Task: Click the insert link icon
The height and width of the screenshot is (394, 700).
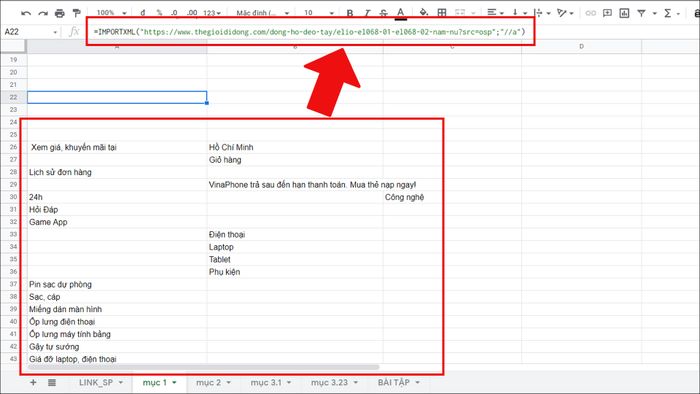Action: pos(590,13)
